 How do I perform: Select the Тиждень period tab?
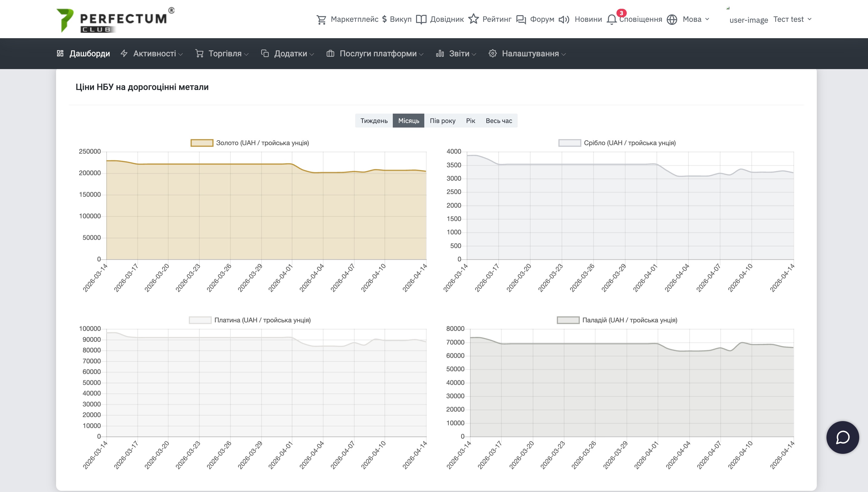pos(374,121)
